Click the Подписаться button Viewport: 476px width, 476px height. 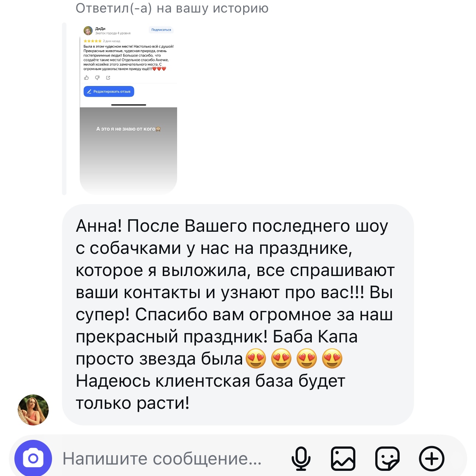tap(161, 30)
